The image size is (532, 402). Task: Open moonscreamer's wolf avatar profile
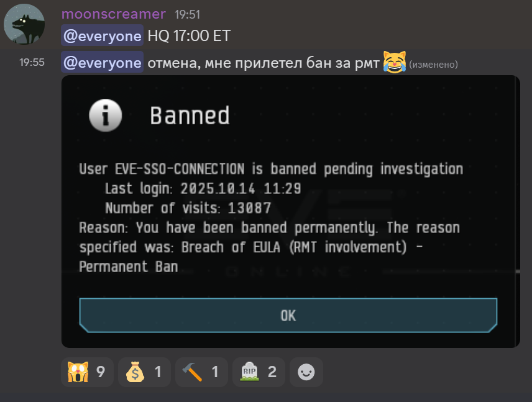(x=24, y=24)
